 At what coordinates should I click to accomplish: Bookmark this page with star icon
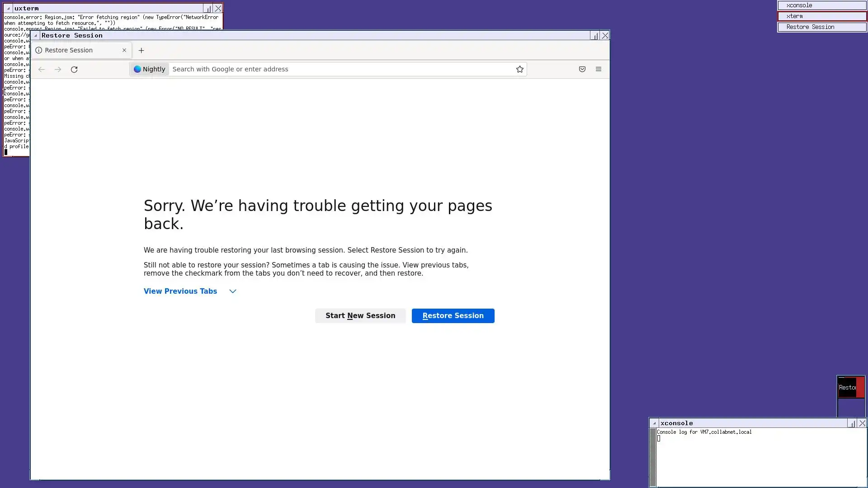click(x=520, y=69)
